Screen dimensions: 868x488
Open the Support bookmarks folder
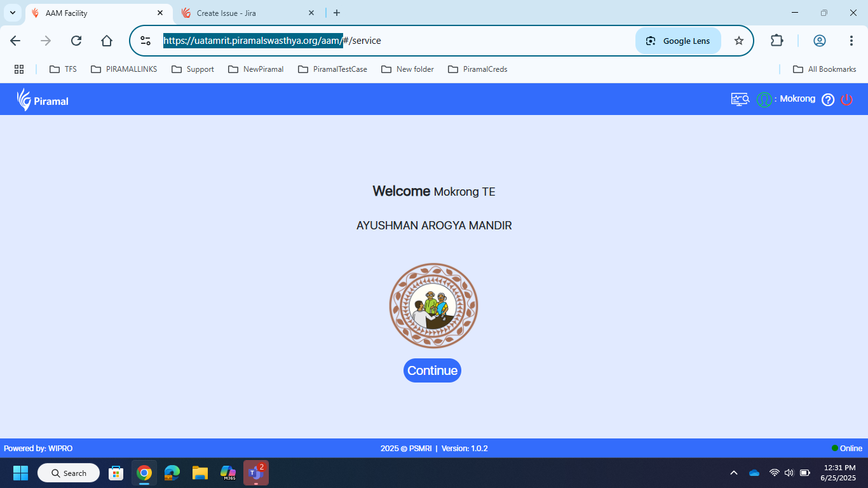click(x=193, y=69)
